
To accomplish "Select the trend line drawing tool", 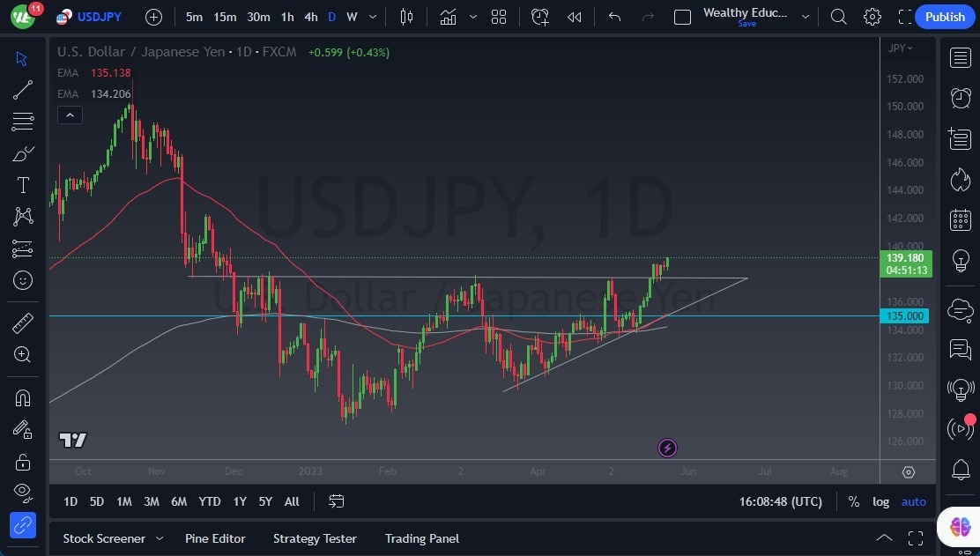I will (23, 90).
